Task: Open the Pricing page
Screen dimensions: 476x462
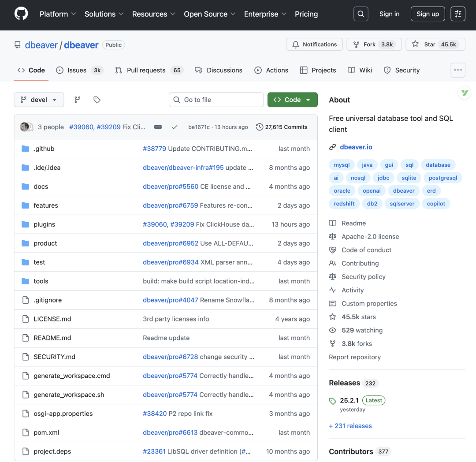Action: (306, 14)
